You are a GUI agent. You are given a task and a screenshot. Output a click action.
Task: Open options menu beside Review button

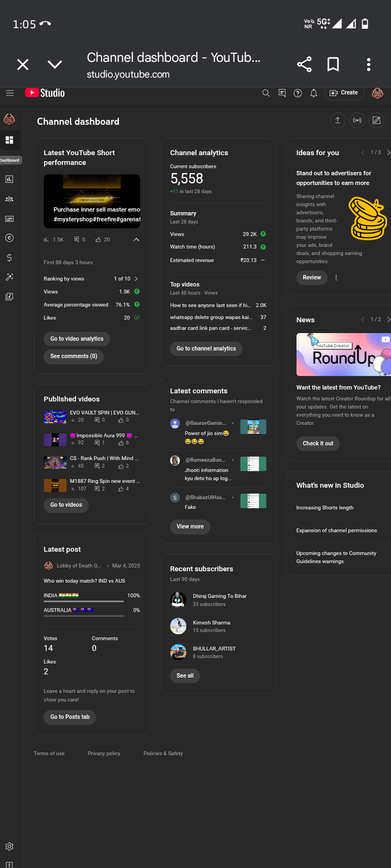(x=336, y=278)
